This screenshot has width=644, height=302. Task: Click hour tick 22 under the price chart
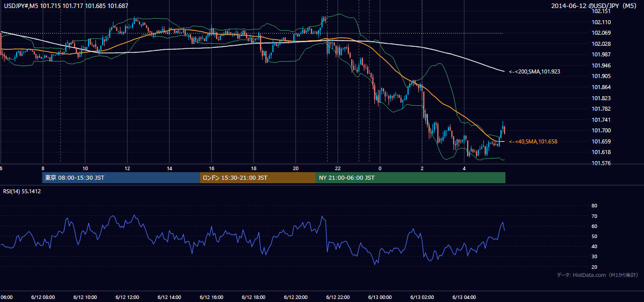tap(338, 169)
